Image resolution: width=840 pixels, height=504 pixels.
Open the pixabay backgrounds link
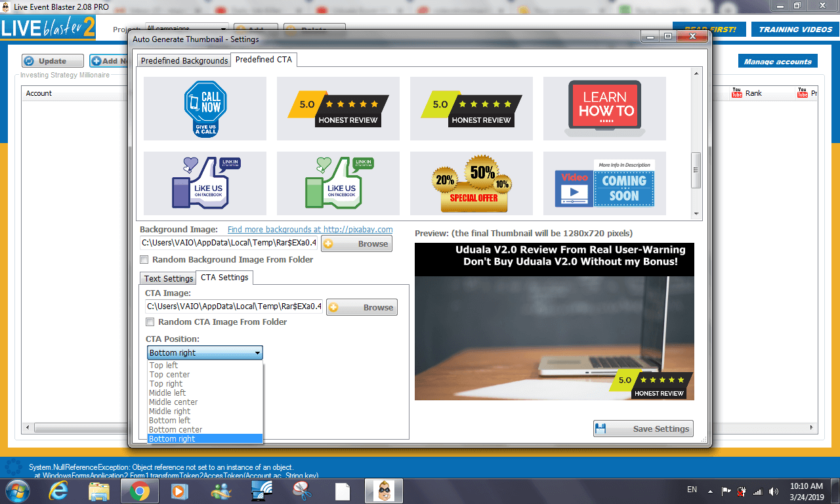310,230
